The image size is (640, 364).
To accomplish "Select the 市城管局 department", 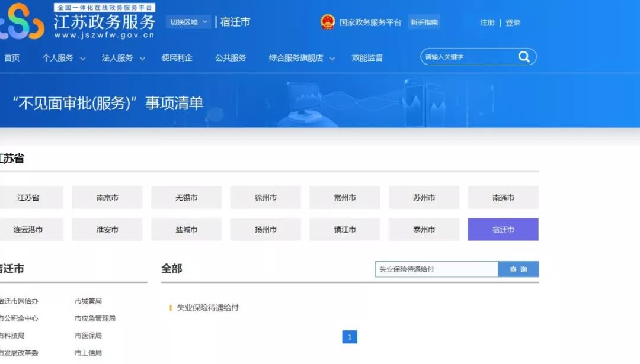I will 88,301.
